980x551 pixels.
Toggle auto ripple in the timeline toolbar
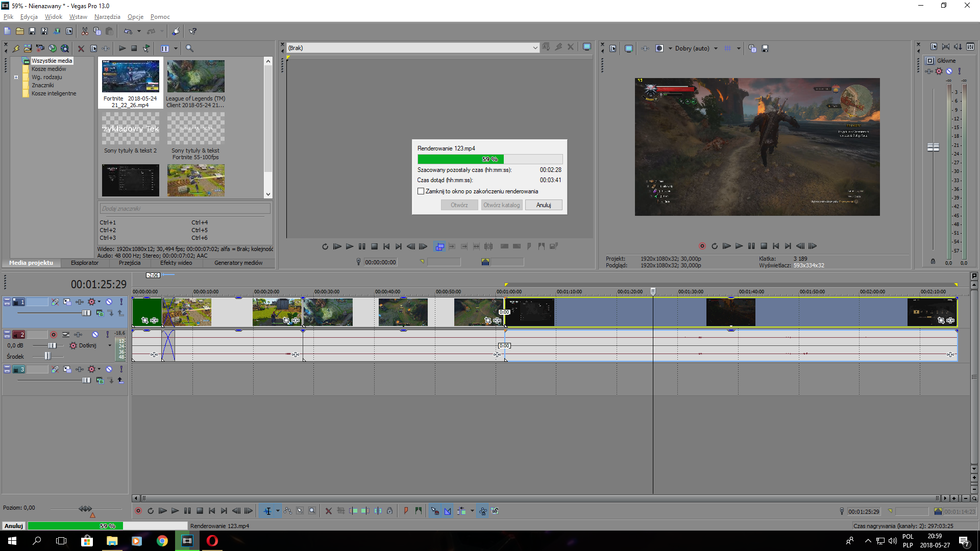point(461,511)
